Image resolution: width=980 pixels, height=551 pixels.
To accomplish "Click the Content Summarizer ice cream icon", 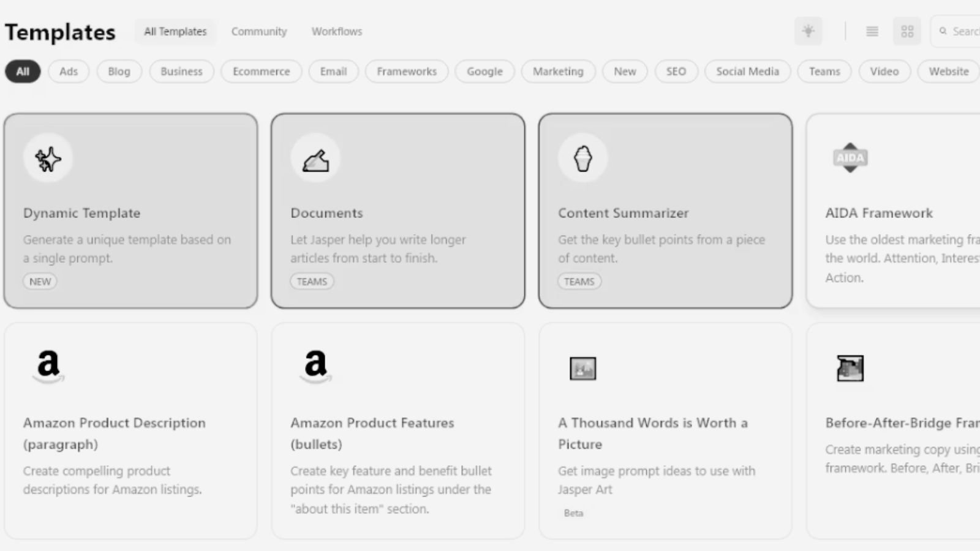I will 582,159.
